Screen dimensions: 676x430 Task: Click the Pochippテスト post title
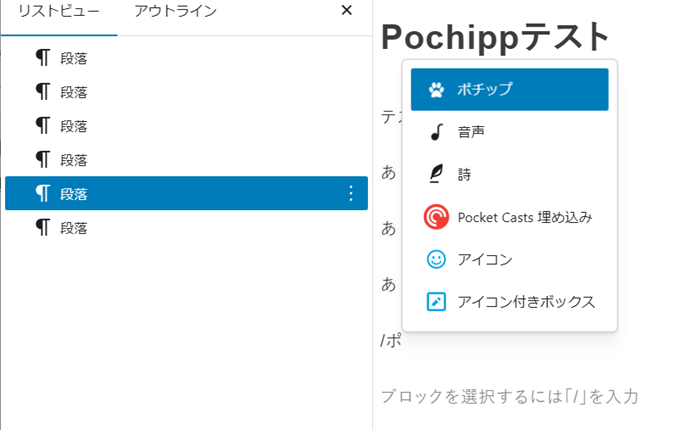pos(495,37)
